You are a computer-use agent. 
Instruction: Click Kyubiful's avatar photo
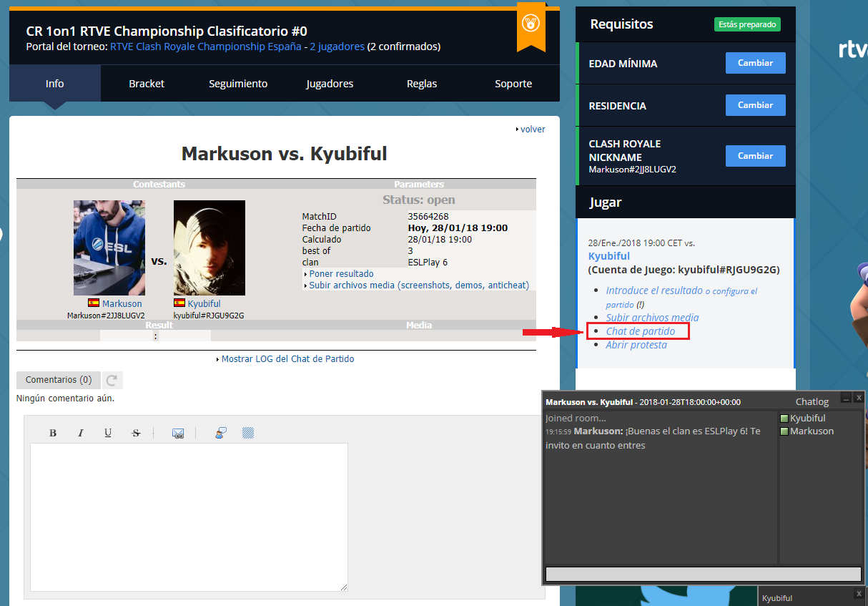tap(209, 248)
